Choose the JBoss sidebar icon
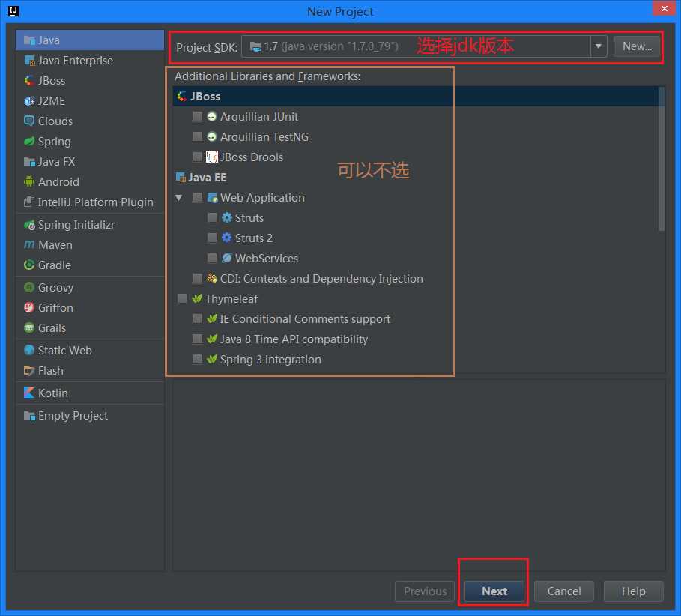The height and width of the screenshot is (616, 681). coord(29,81)
